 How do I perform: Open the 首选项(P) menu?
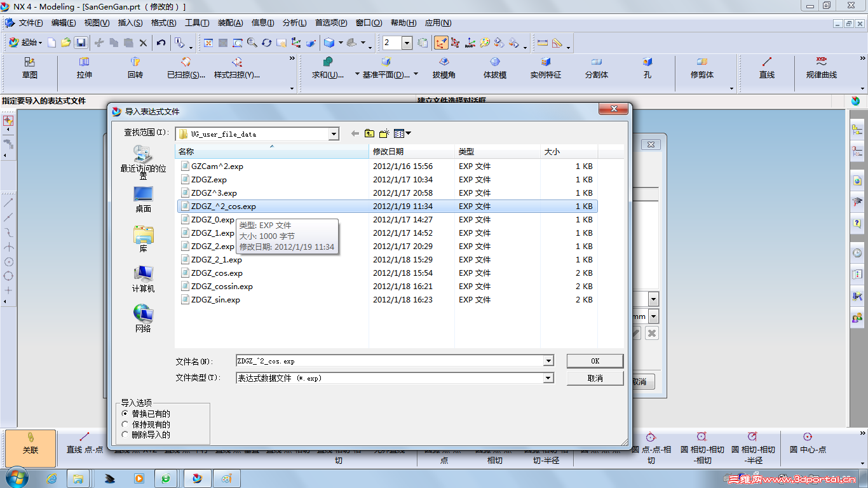pos(331,23)
